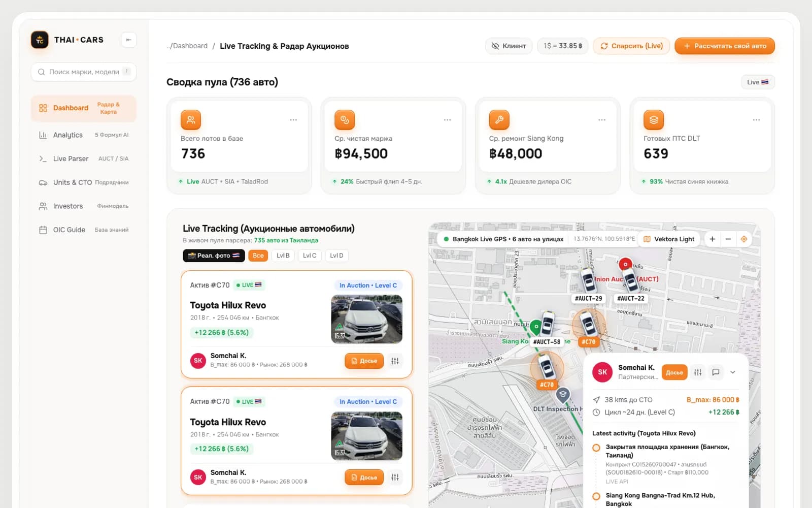The height and width of the screenshot is (508, 812).
Task: Select the Все filter chip
Action: tap(258, 256)
